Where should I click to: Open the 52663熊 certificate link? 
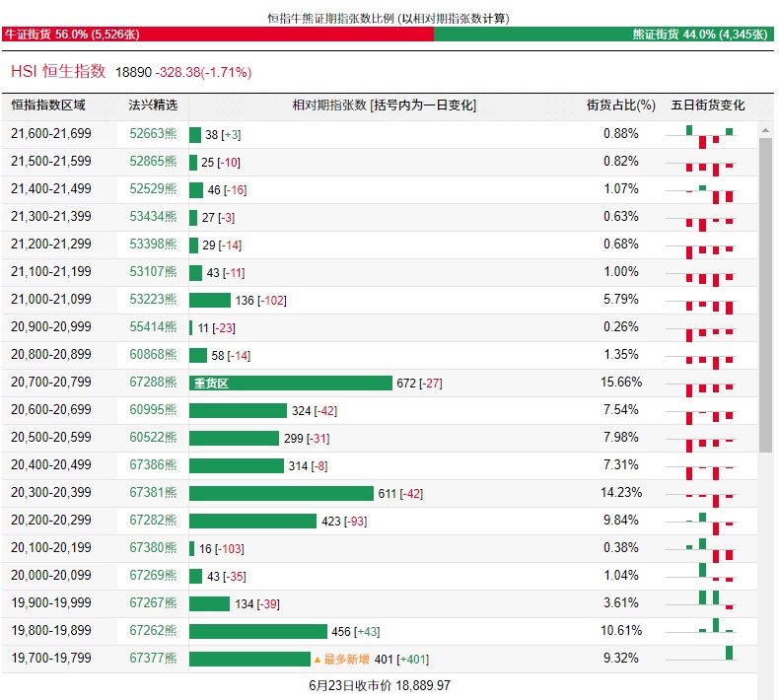[153, 134]
